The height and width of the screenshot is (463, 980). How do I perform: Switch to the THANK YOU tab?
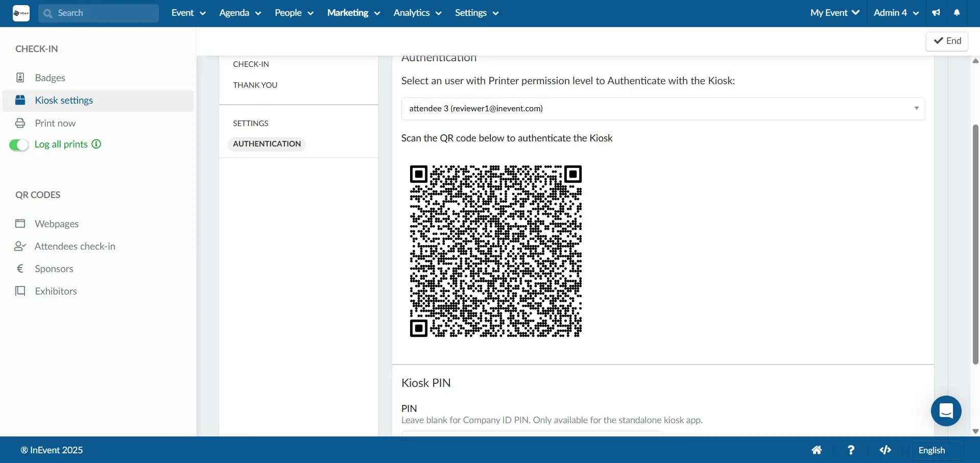coord(255,85)
